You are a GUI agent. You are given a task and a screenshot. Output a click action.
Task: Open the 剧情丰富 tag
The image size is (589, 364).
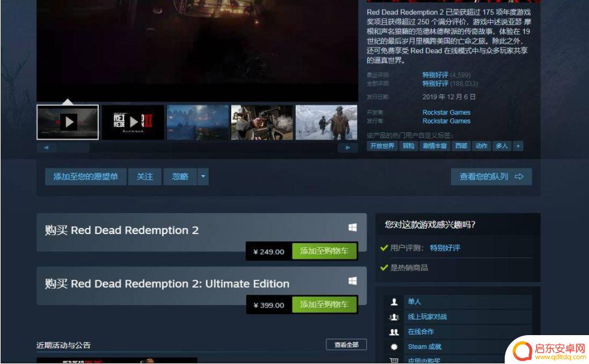pos(435,146)
